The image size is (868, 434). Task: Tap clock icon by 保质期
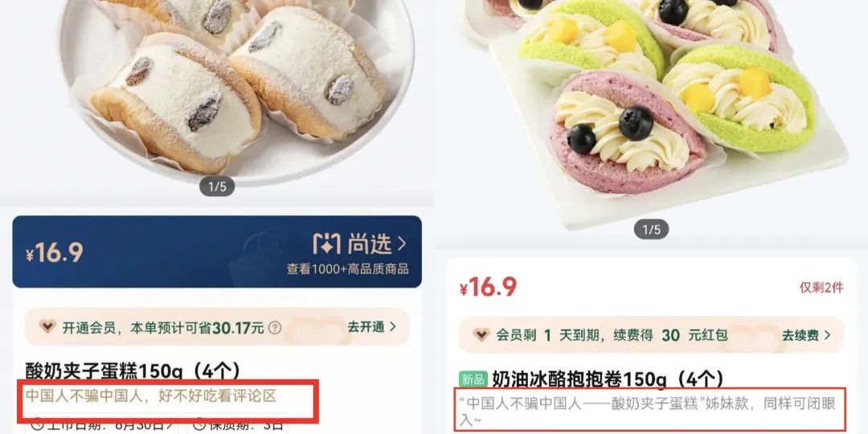click(x=199, y=425)
